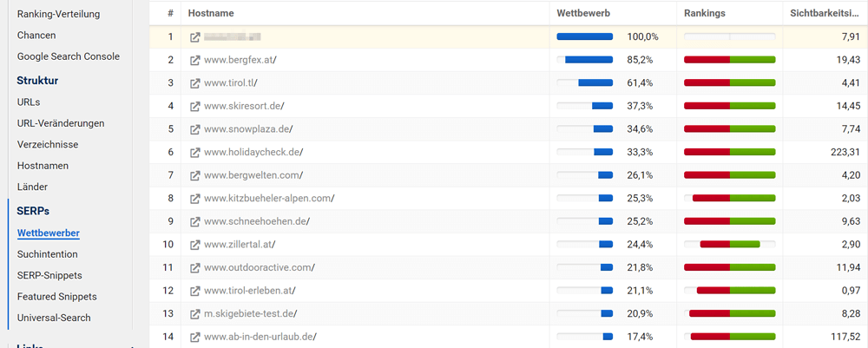Open external link icon for m.skigebiete-test.de
This screenshot has height=348, width=868.
194,313
